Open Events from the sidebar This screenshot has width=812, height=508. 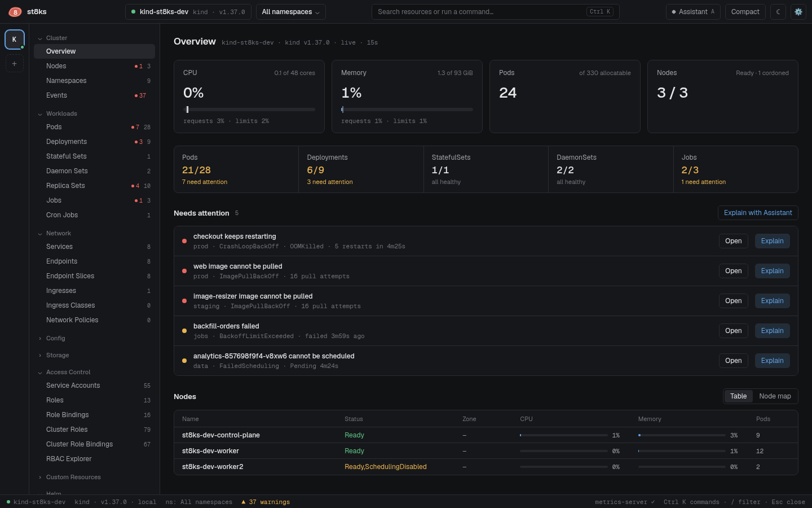(94, 95)
